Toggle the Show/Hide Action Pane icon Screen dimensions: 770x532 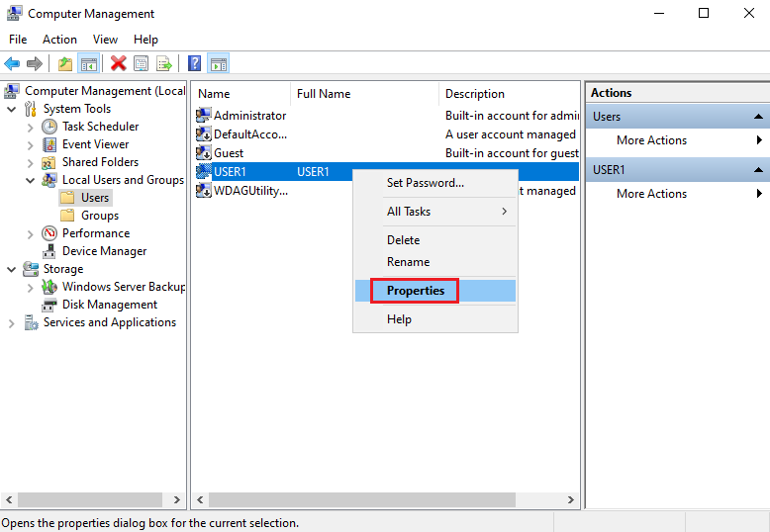pyautogui.click(x=218, y=63)
